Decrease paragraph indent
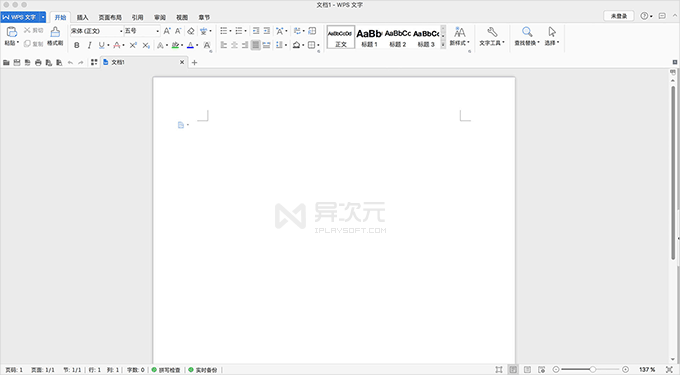 [256, 31]
